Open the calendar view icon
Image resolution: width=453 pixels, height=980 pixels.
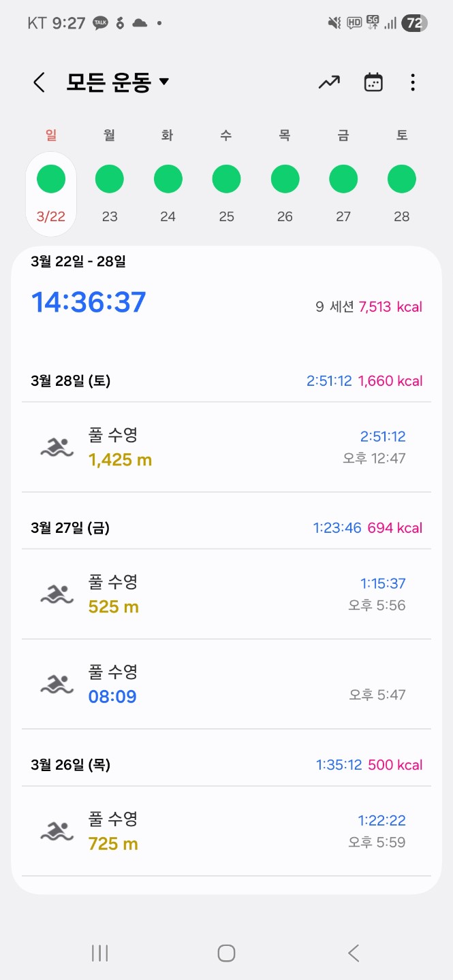point(373,83)
